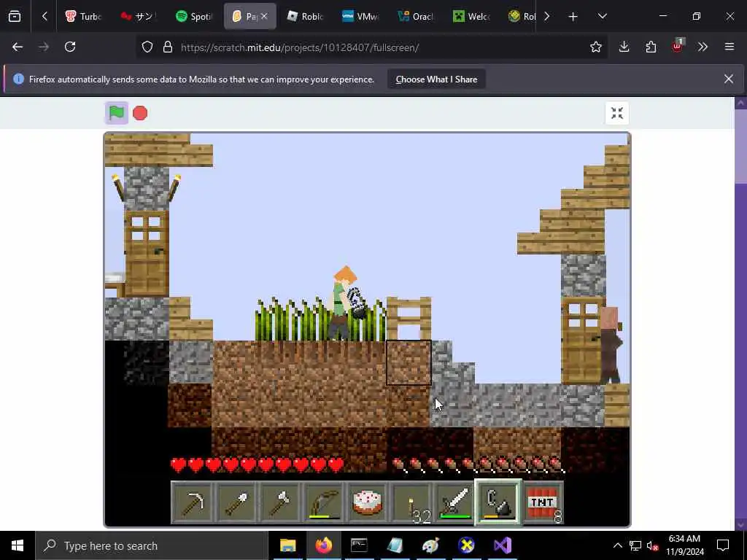Viewport: 747px width, 560px height.
Task: Reload the page with the refresh icon
Action: (x=70, y=47)
